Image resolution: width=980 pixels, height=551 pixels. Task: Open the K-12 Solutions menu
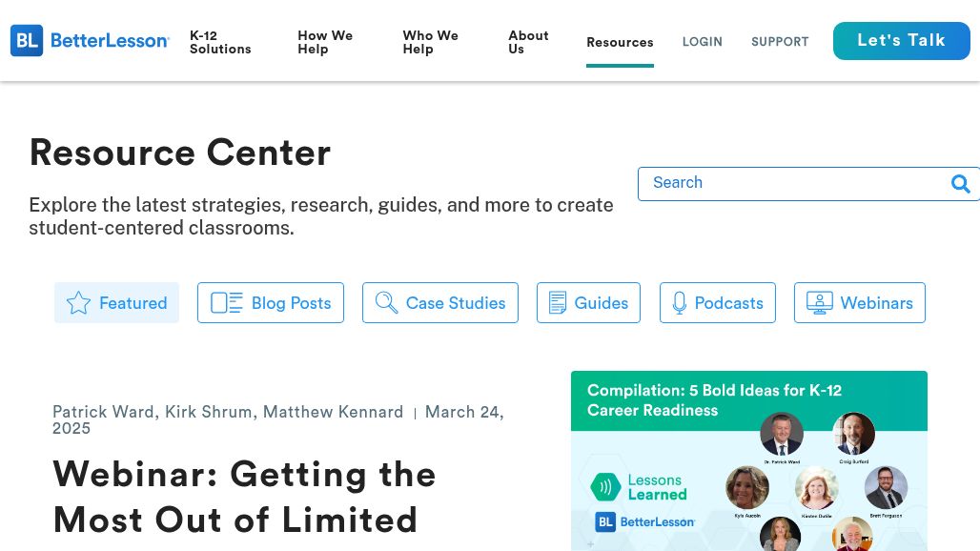coord(220,43)
